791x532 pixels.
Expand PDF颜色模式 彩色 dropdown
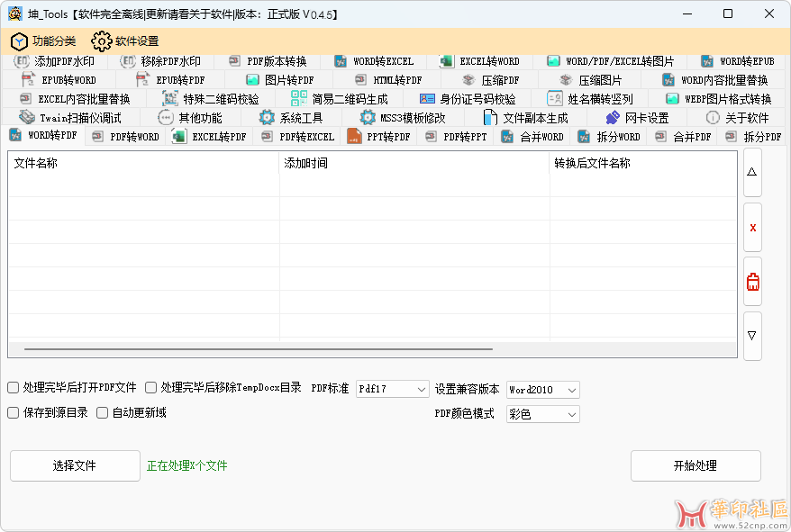pos(542,414)
